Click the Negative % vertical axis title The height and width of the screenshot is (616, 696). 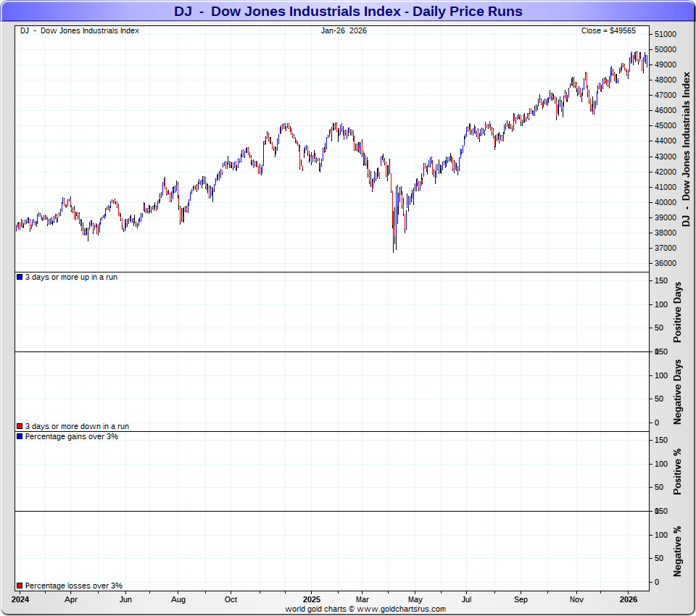pos(678,552)
